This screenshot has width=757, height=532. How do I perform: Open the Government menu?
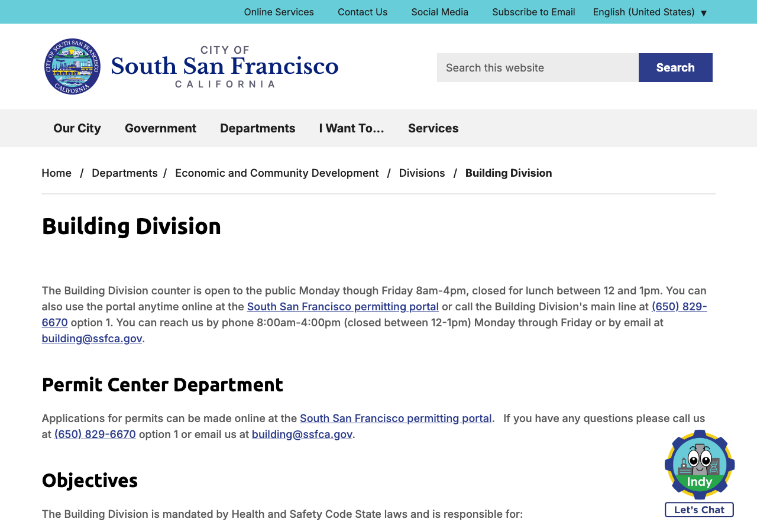(x=160, y=128)
